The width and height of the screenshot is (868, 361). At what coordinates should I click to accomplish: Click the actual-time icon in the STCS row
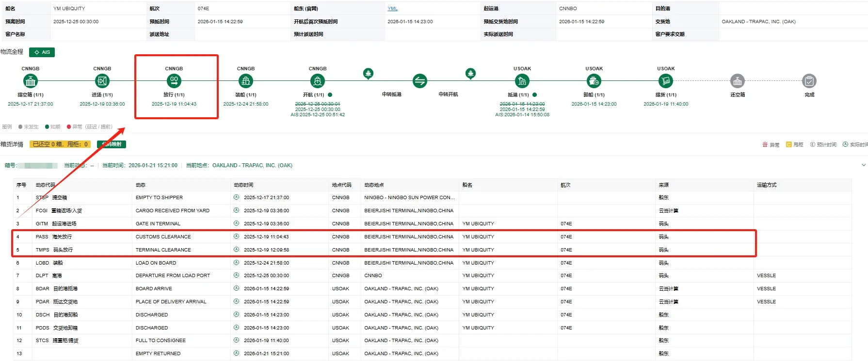pyautogui.click(x=237, y=340)
